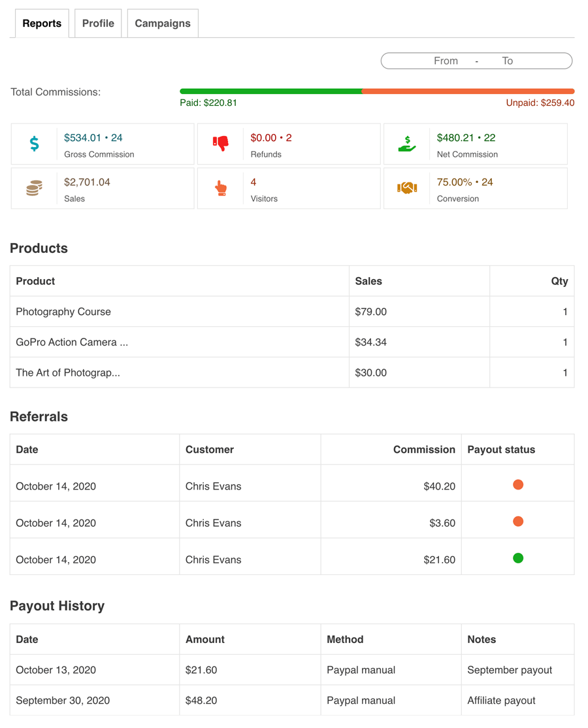The width and height of the screenshot is (588, 728).
Task: Click the September payout note in Payout History
Action: (x=510, y=670)
